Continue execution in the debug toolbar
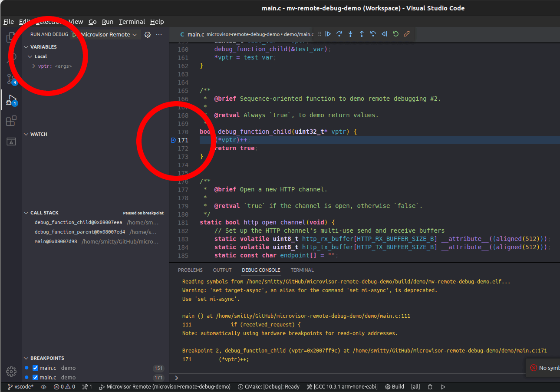Screen dimensions: 560x392 click(329, 34)
